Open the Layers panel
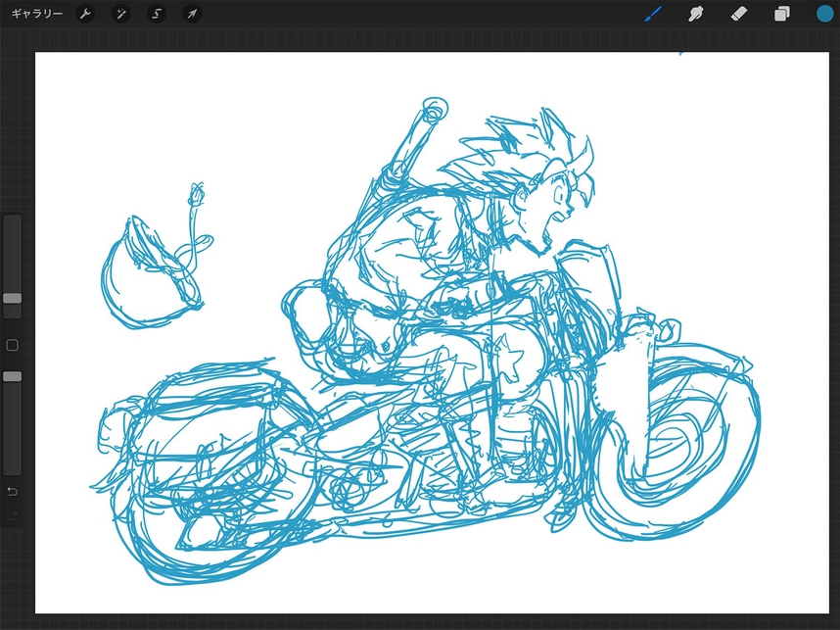 (782, 14)
